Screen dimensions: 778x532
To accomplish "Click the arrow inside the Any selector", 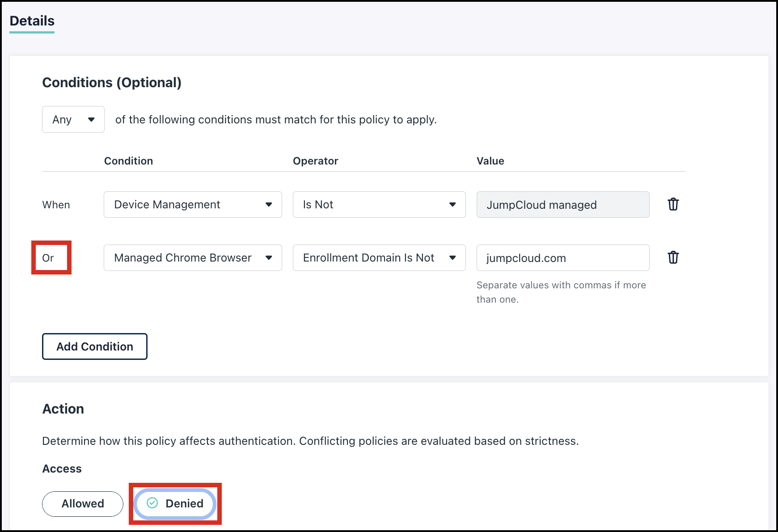I will tap(92, 119).
